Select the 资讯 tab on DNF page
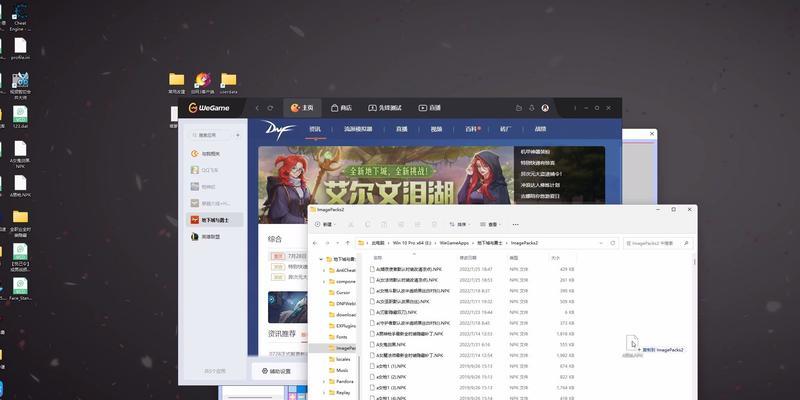800x400 pixels. tap(315, 129)
